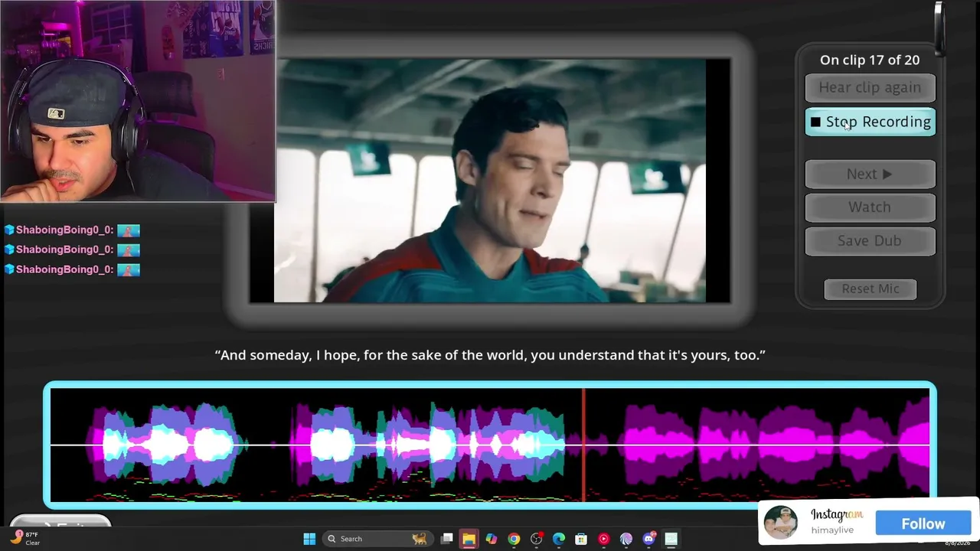Replay audio with Hear clip again

tap(870, 87)
